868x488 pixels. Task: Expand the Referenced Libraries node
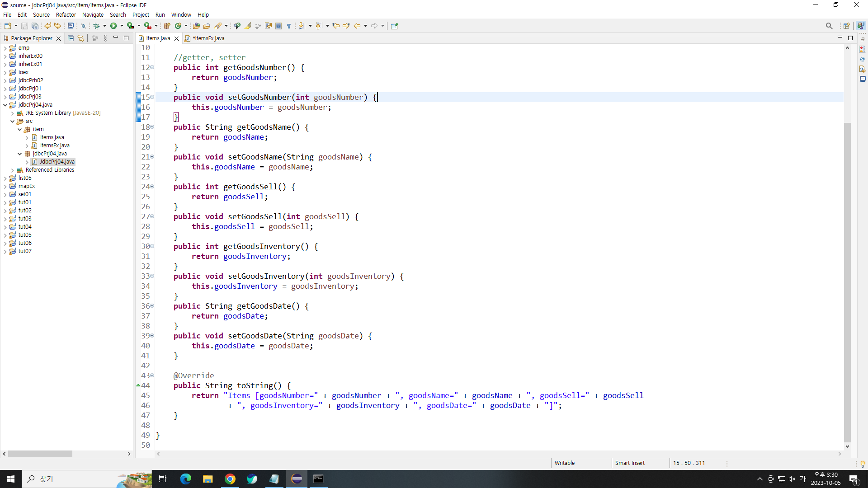pyautogui.click(x=13, y=170)
